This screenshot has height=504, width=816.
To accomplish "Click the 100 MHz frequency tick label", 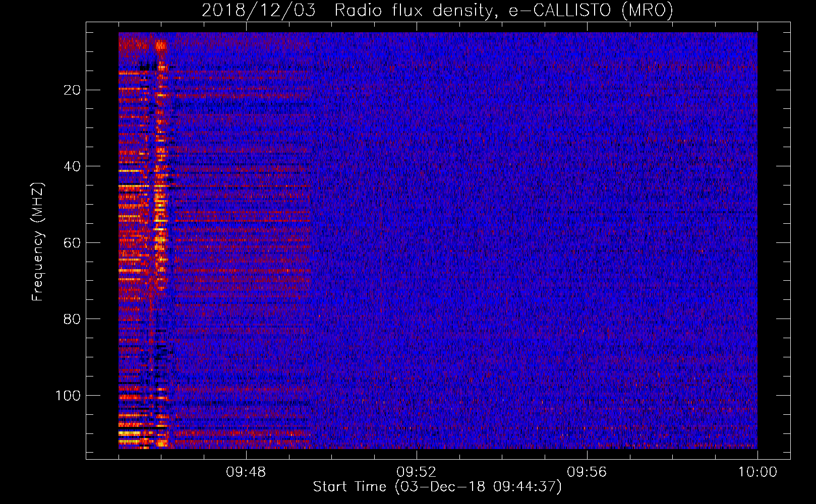I will [x=68, y=395].
